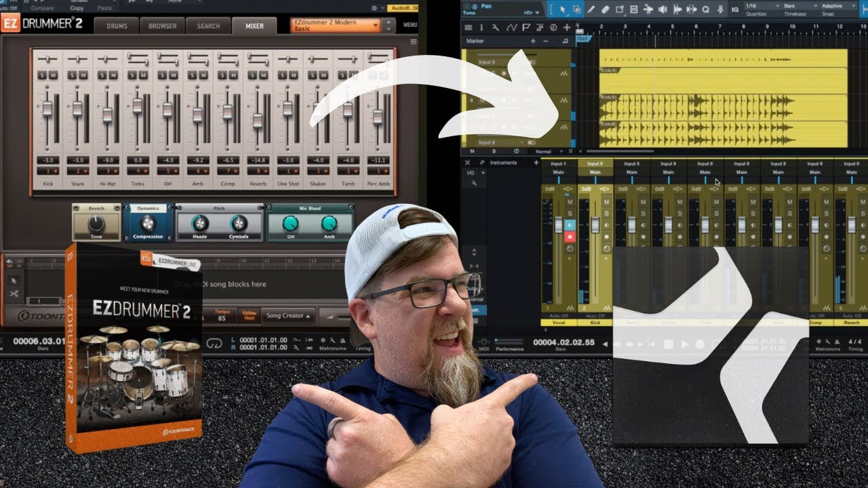The width and height of the screenshot is (868, 488).
Task: Click the 00004.02.02.55 time display
Action: (564, 342)
